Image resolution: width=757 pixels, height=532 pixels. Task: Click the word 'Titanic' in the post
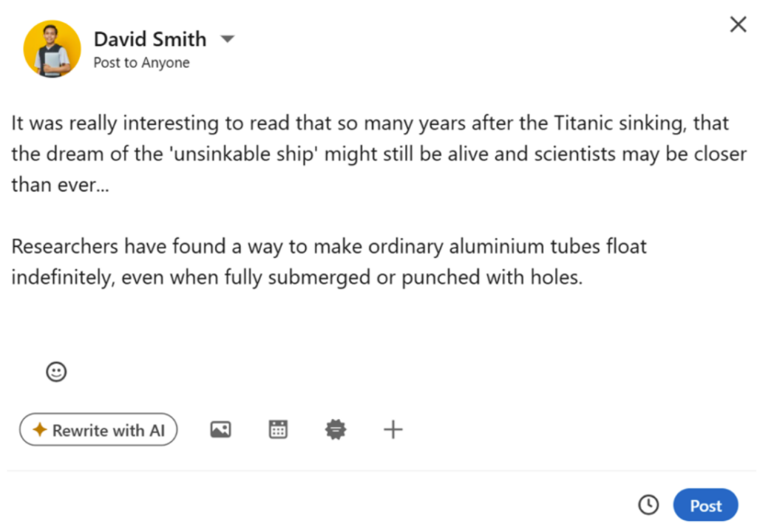tap(580, 123)
